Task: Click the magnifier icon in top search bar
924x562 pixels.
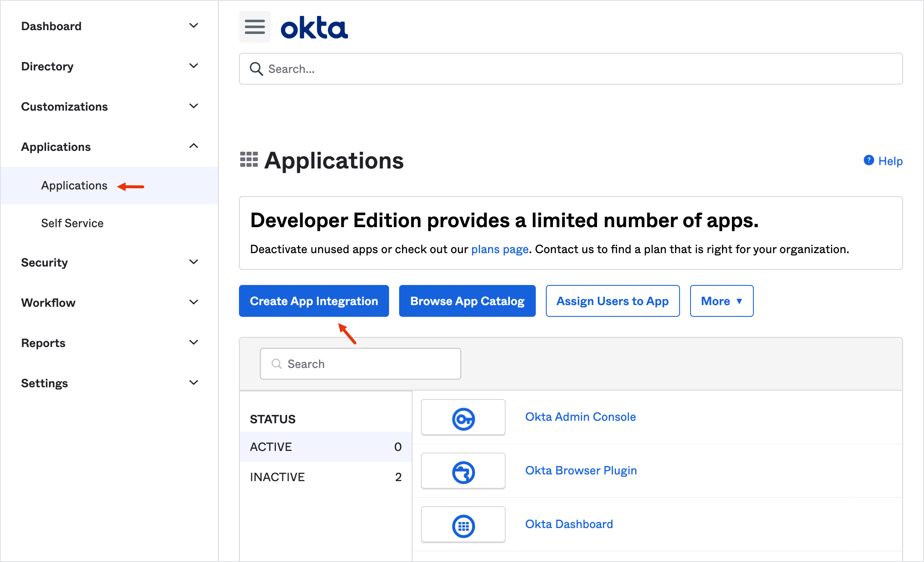Action: point(256,69)
